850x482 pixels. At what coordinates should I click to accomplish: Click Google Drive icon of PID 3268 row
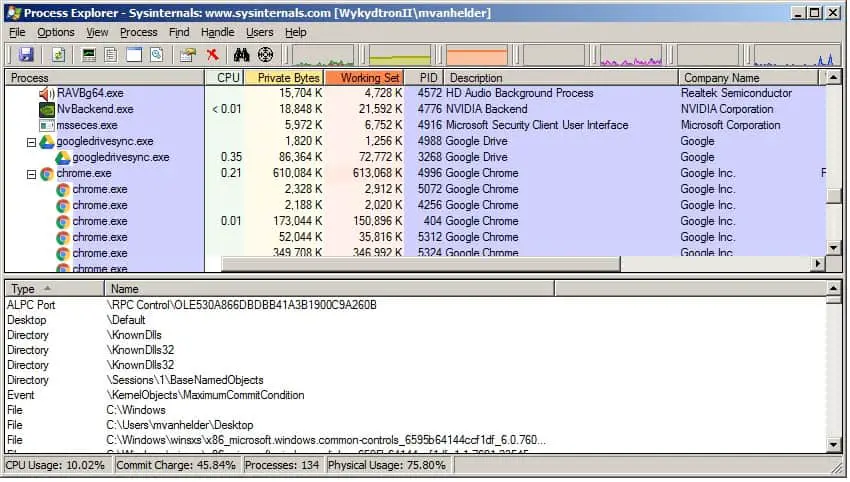(x=63, y=158)
